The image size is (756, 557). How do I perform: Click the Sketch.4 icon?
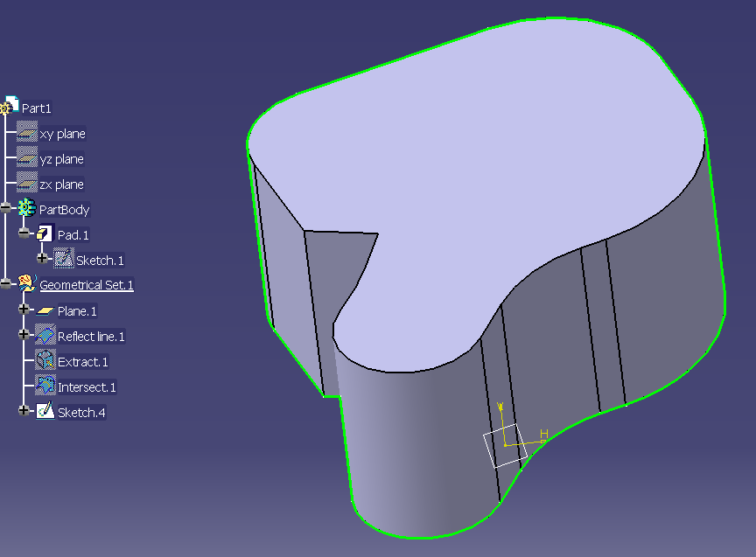45,410
